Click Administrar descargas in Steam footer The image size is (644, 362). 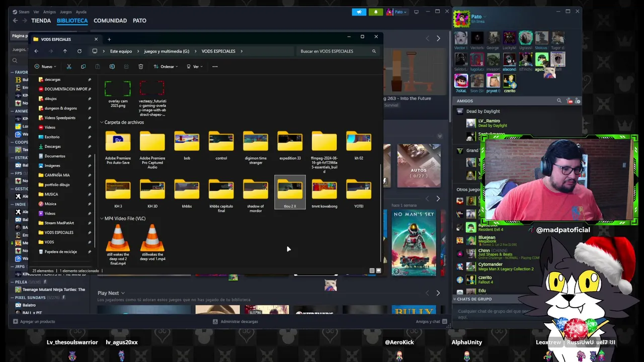tap(235, 321)
